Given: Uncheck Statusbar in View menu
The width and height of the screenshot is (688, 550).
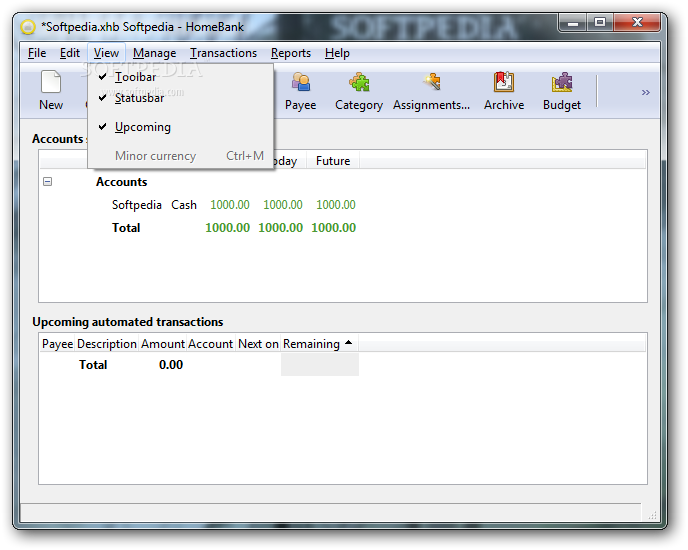Looking at the screenshot, I should [181, 98].
